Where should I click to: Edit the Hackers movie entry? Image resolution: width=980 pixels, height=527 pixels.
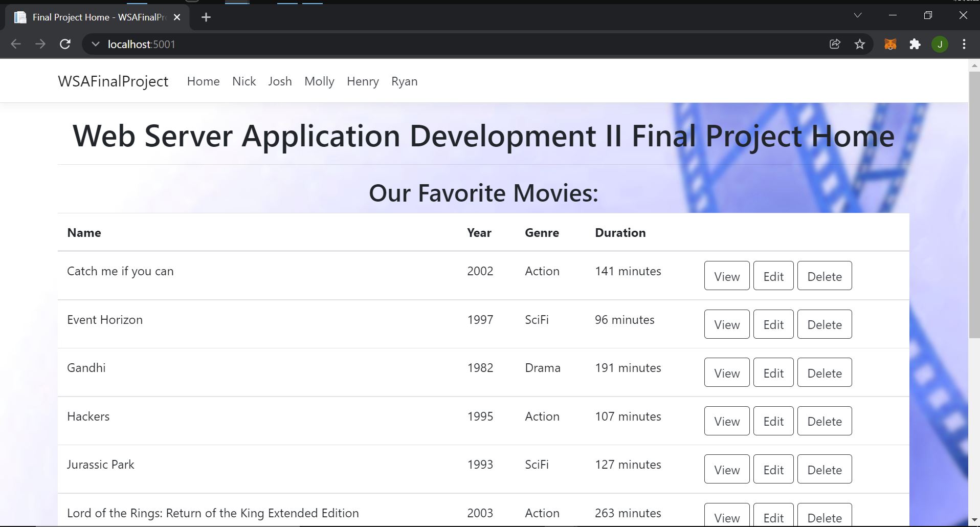pyautogui.click(x=773, y=421)
